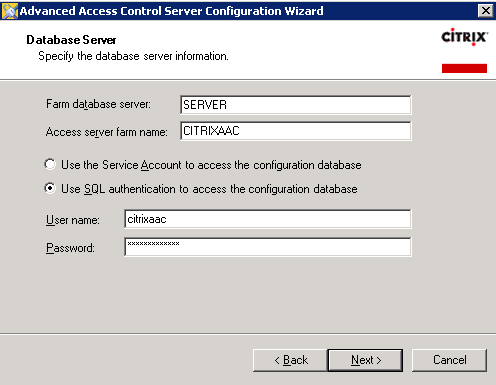This screenshot has width=496, height=385.
Task: Click the Access server farm name label
Action: click(x=107, y=132)
